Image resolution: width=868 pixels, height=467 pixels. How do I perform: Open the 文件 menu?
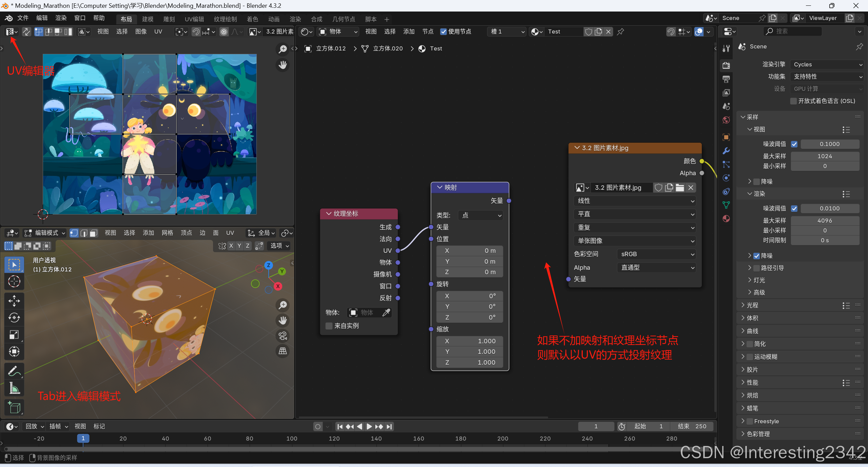tap(23, 18)
